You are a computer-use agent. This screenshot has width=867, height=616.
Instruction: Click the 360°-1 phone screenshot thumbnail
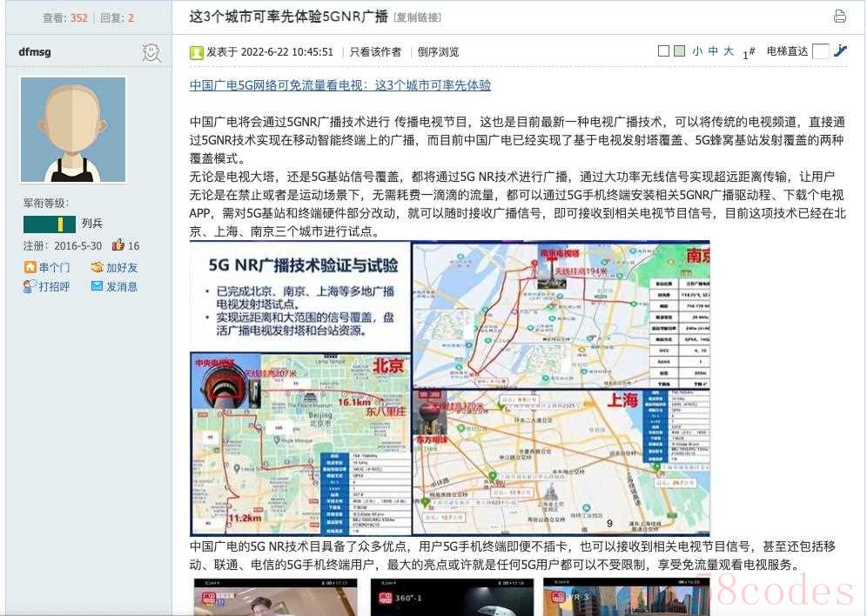[x=452, y=597]
